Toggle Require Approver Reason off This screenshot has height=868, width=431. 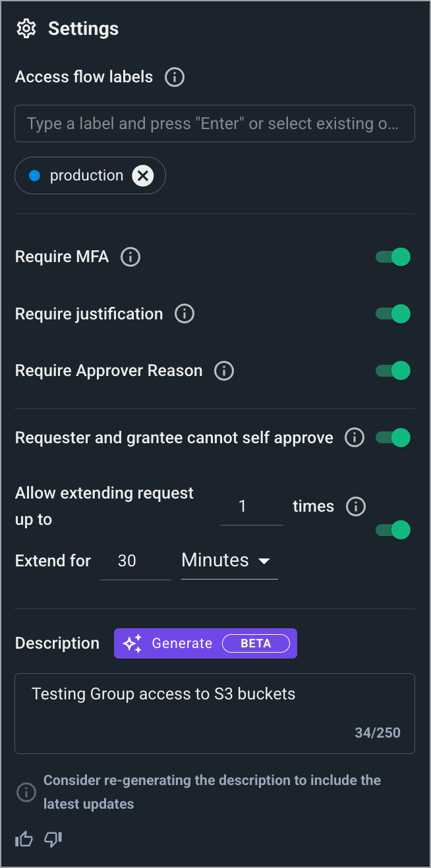point(393,371)
